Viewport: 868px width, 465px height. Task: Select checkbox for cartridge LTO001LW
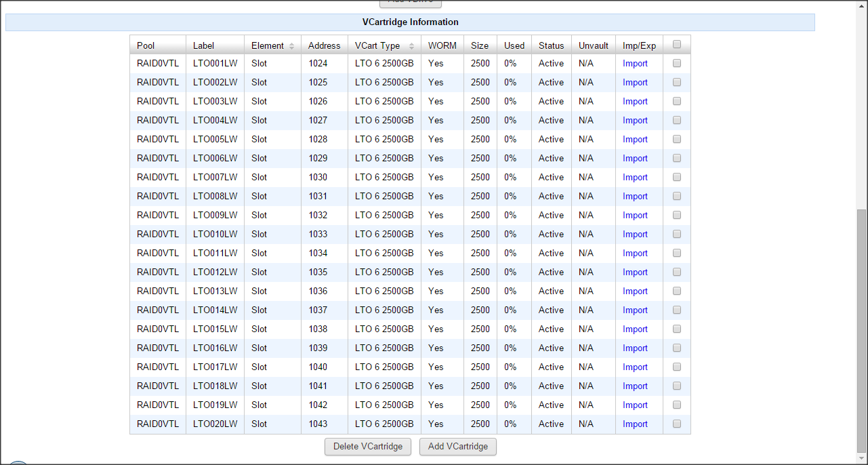tap(677, 63)
